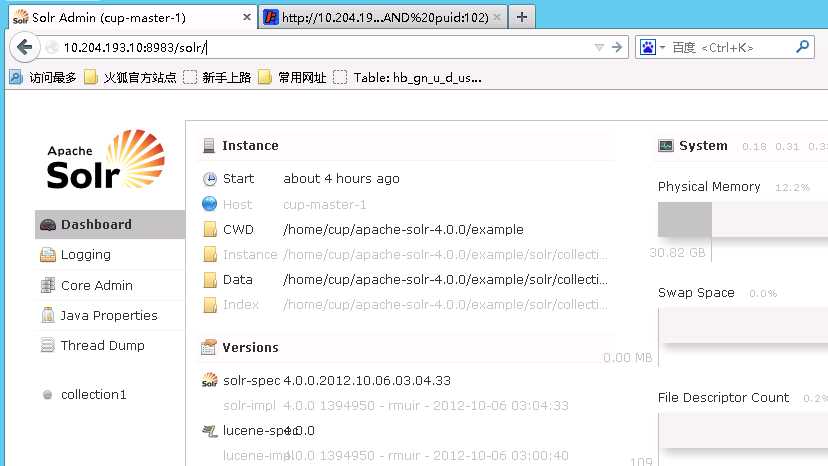Image resolution: width=828 pixels, height=466 pixels.
Task: Click the Instance server icon
Action: (x=209, y=145)
